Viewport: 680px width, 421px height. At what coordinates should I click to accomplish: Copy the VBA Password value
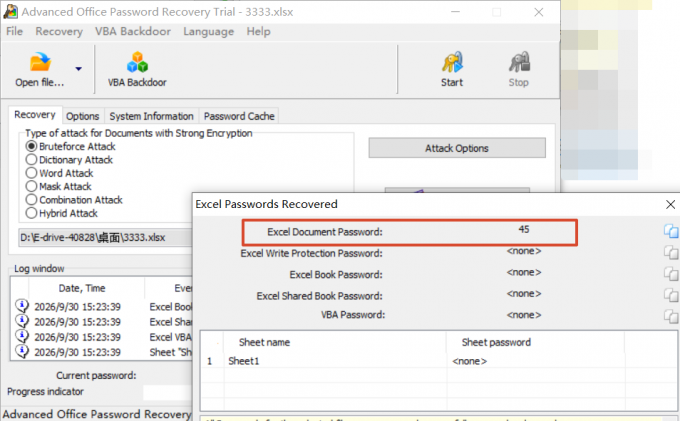(x=670, y=316)
